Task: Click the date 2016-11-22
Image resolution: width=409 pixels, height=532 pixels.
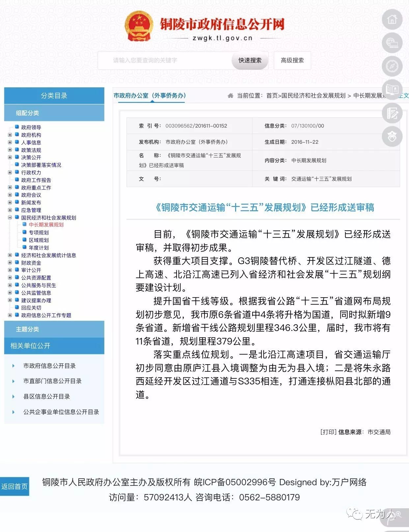Action: (305, 142)
